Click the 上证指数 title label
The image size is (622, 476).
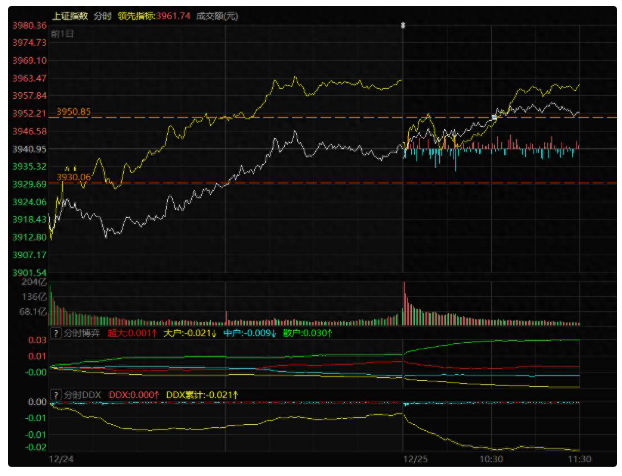[70, 16]
